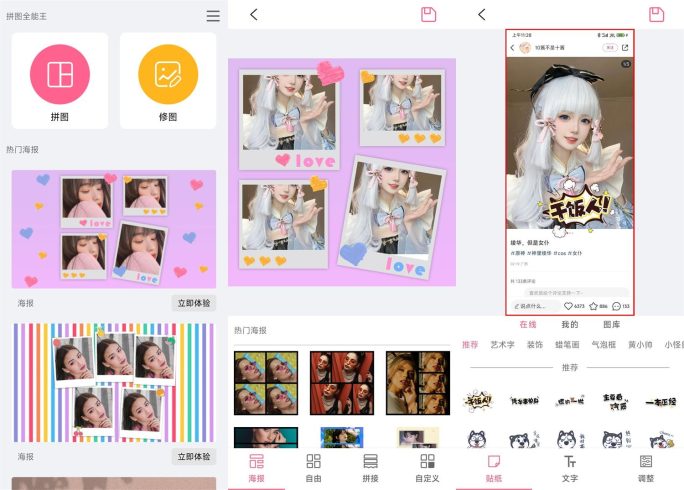Screen dimensions: 684x490
Task: Select the top-left photo in the love collage
Action: pos(289,112)
